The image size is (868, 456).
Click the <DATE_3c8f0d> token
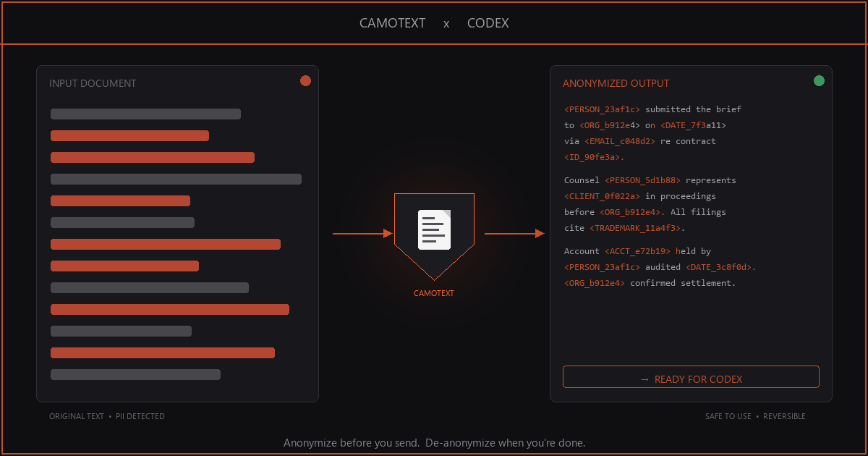pyautogui.click(x=718, y=267)
